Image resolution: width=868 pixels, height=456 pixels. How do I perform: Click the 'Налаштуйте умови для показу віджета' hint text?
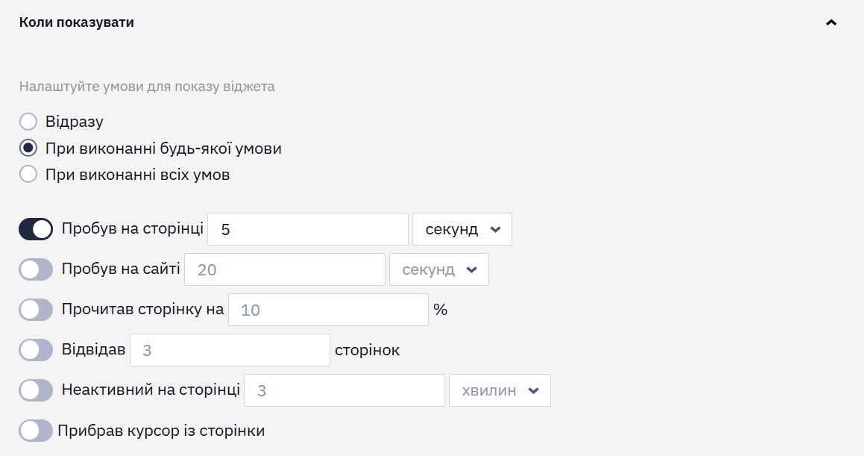pos(147,87)
